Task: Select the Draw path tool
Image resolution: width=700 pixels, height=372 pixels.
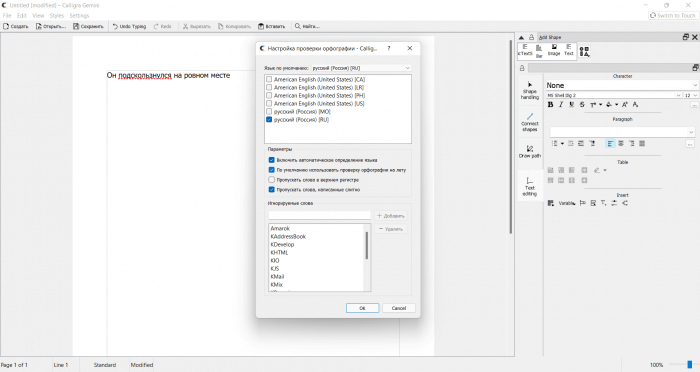Action: pos(530,151)
